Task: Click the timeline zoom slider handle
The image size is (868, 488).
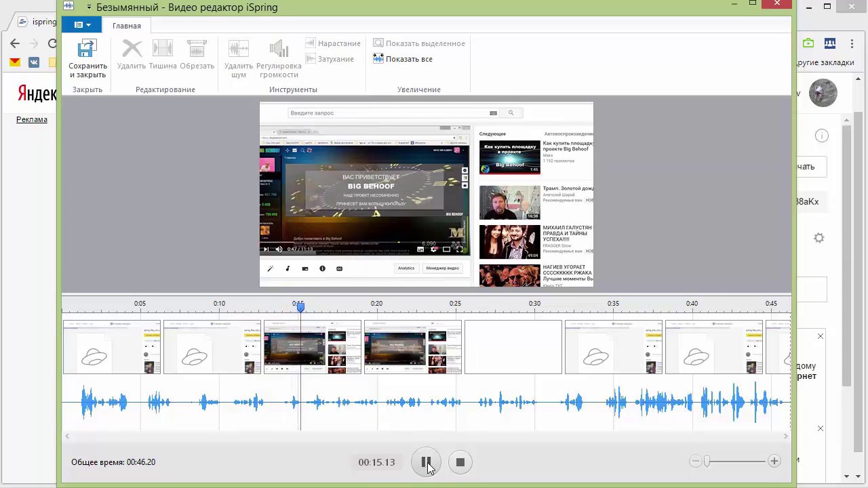Action: click(x=707, y=461)
